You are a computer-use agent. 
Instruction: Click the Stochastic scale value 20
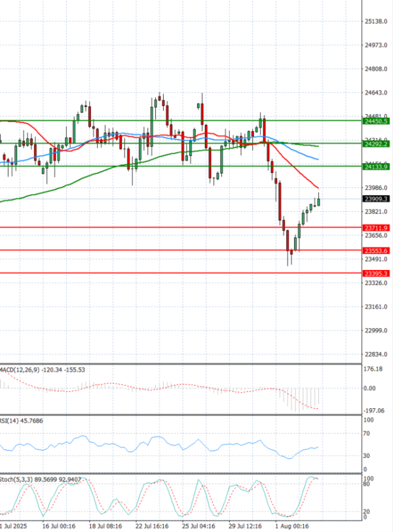[x=366, y=512]
